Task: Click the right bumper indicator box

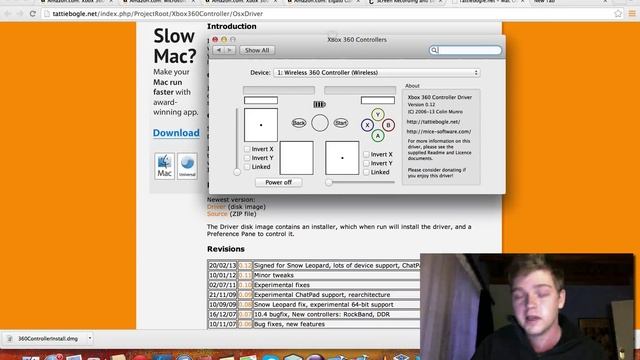Action: pos(378,100)
